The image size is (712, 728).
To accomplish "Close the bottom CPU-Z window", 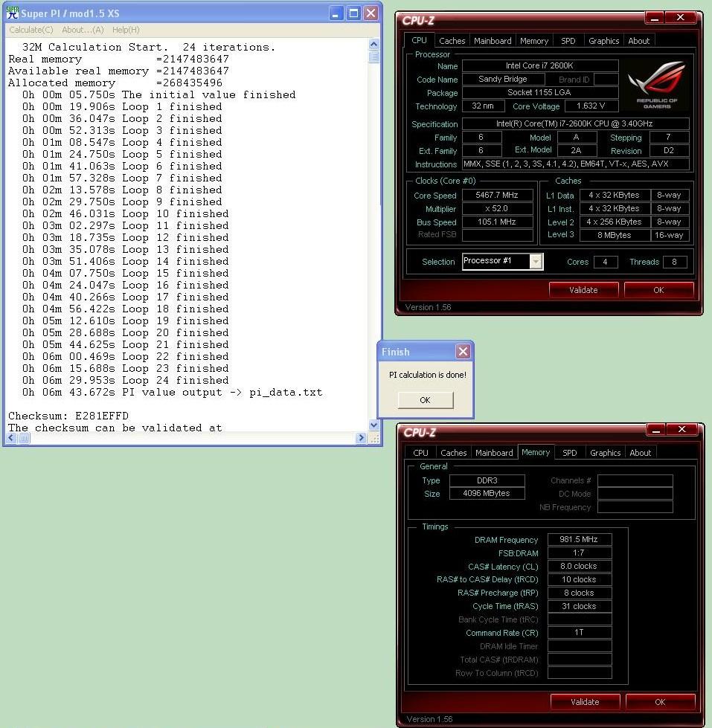I will pos(681,430).
